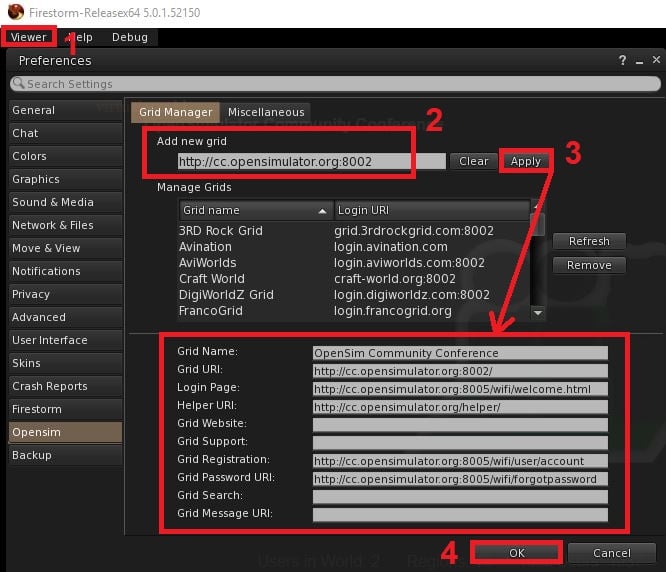Select the Notifications category

click(x=66, y=271)
